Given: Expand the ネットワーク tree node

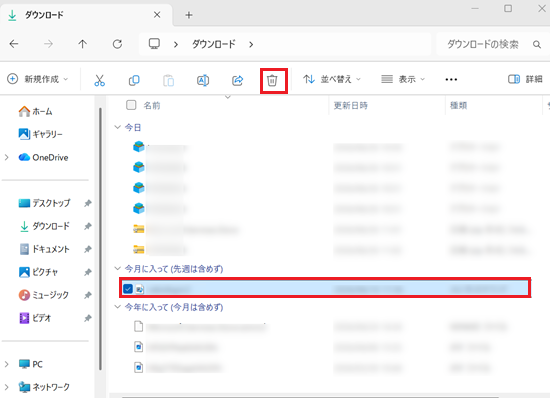Looking at the screenshot, I should click(x=6, y=387).
